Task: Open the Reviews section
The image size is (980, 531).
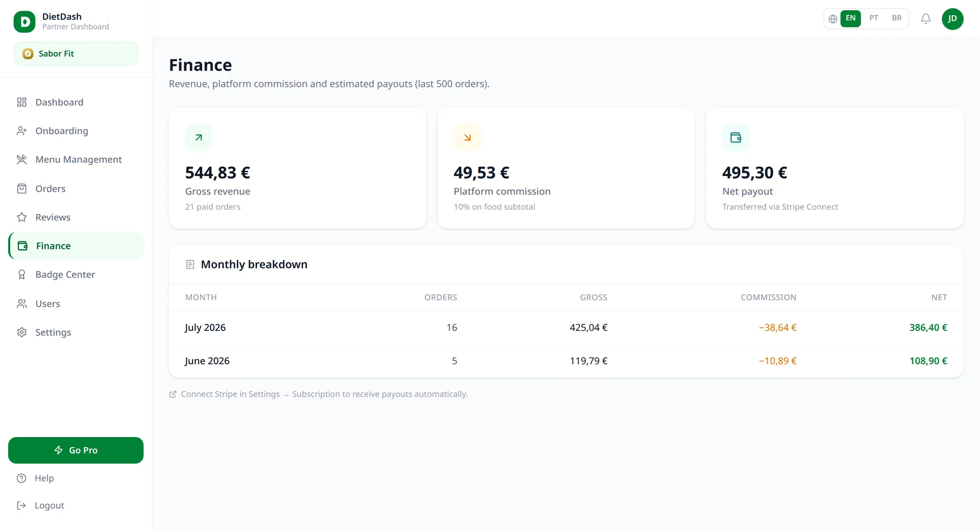Action: click(x=76, y=217)
